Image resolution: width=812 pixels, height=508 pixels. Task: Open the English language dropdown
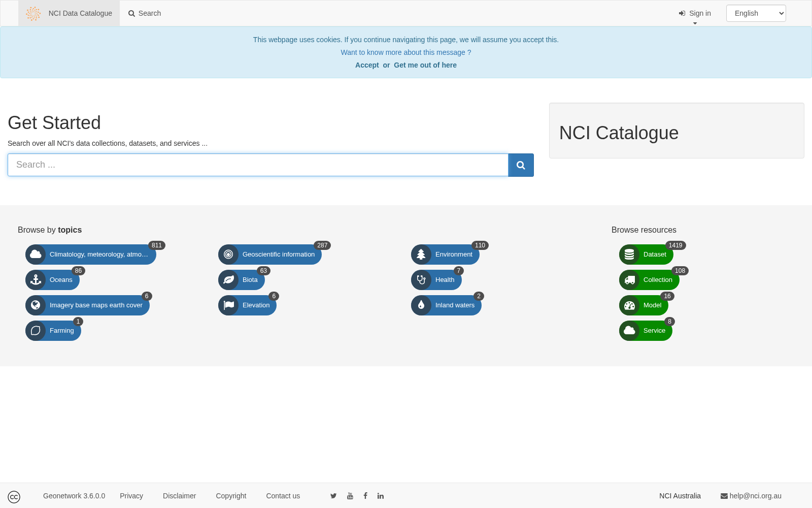756,13
